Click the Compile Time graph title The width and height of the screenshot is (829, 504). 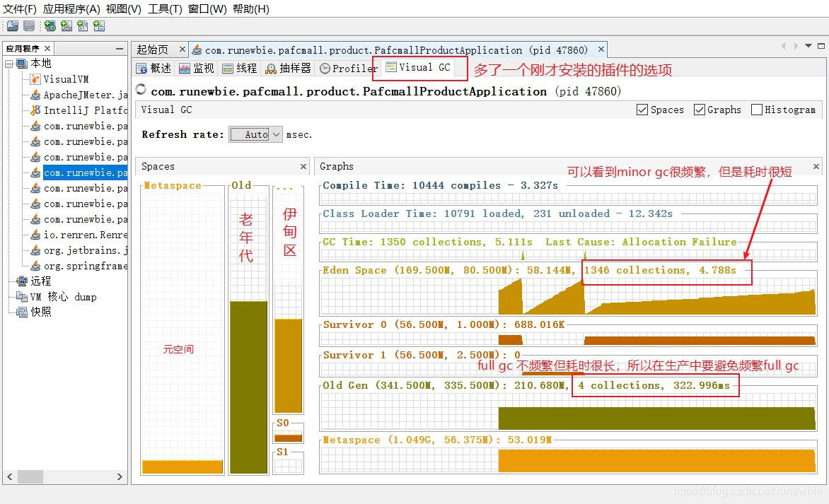(x=441, y=185)
